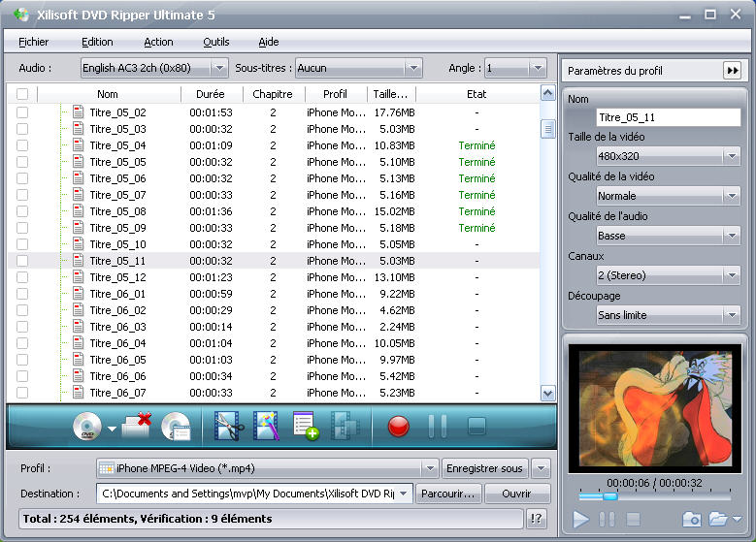
Task: Click the video preview thumbnail
Action: (655, 408)
